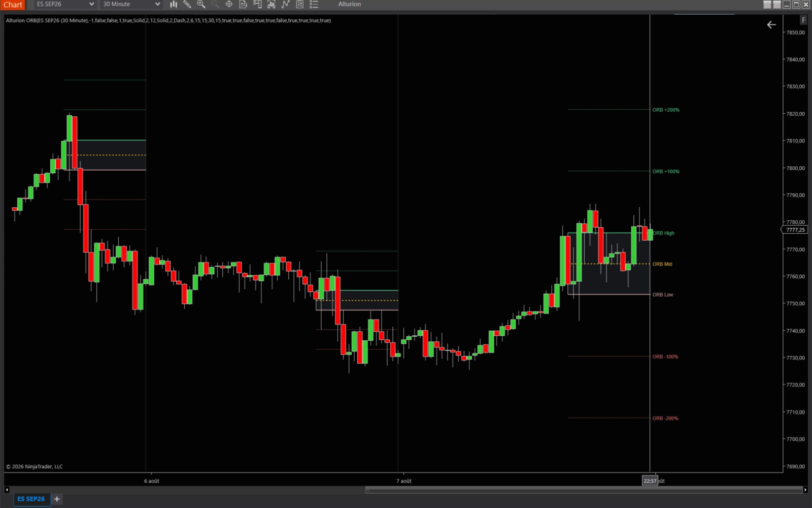This screenshot has width=812, height=508.
Task: Enable the crosshair cursor tool
Action: coord(229,4)
